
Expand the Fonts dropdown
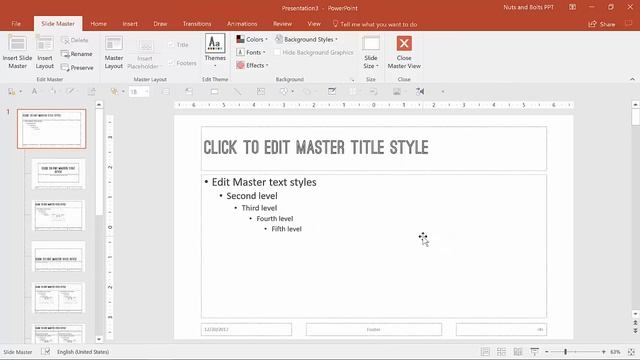(x=251, y=52)
